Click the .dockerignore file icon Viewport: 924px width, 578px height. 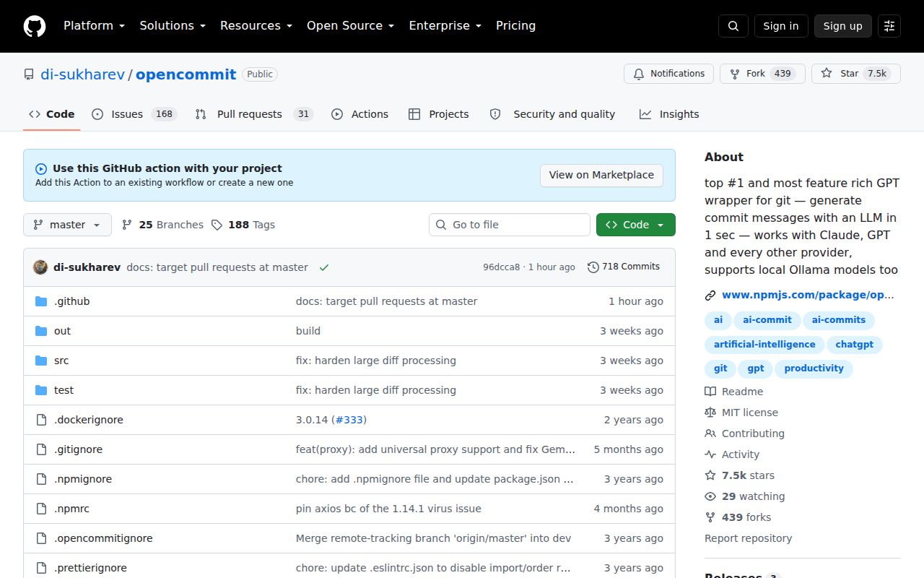pyautogui.click(x=41, y=420)
